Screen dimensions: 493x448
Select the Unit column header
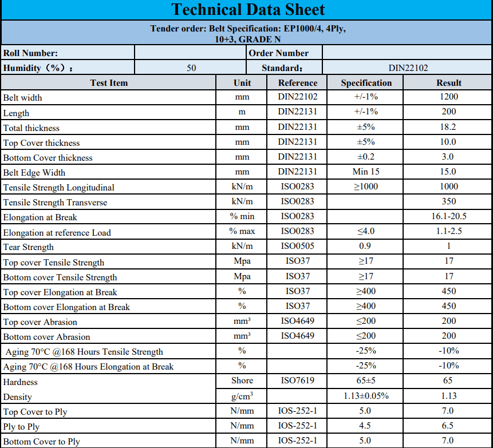pyautogui.click(x=242, y=83)
